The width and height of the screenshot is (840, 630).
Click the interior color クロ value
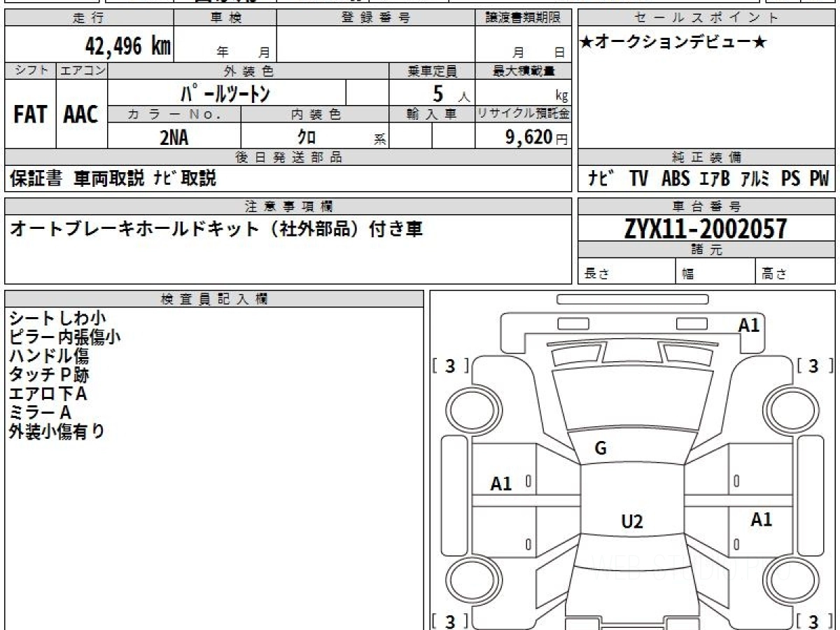pos(307,137)
